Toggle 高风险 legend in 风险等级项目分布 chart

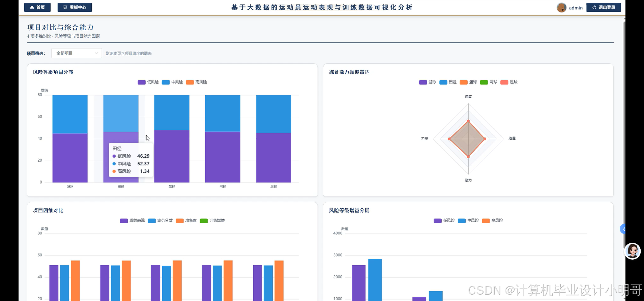click(x=197, y=82)
